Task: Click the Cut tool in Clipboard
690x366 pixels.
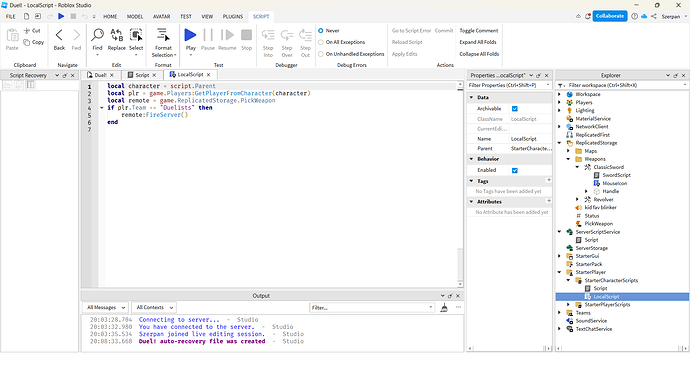Action: pos(32,31)
